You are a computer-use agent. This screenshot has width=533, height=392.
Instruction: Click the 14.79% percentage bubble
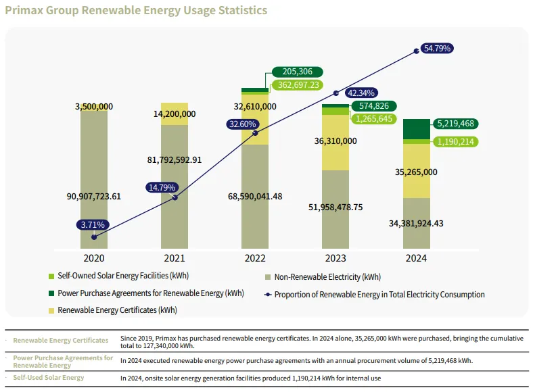(x=162, y=187)
